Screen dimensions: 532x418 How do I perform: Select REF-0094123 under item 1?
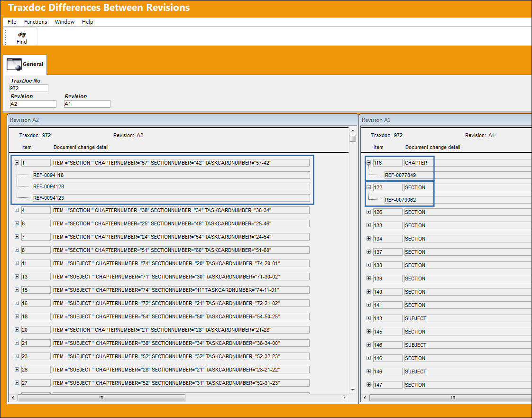tap(171, 198)
